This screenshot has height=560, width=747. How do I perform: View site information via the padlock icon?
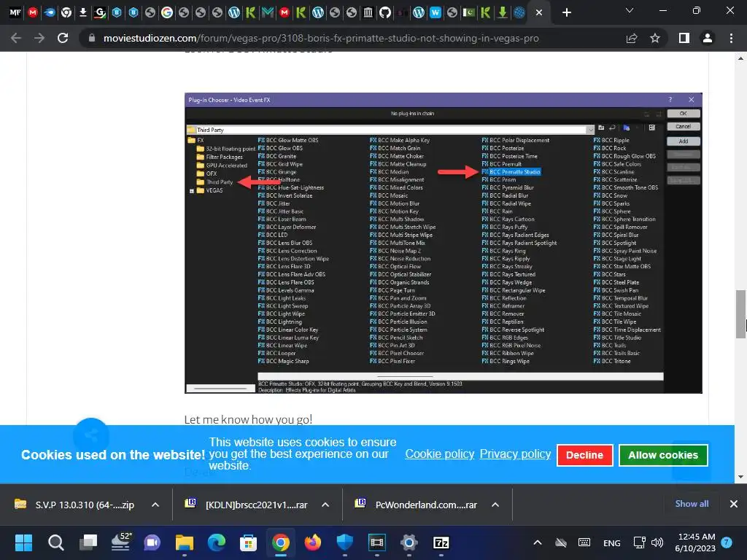point(92,38)
